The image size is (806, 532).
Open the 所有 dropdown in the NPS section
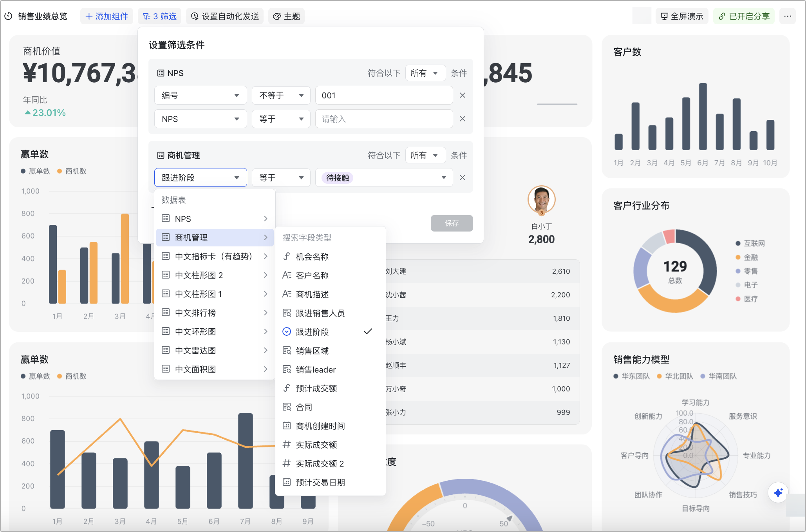coord(425,73)
